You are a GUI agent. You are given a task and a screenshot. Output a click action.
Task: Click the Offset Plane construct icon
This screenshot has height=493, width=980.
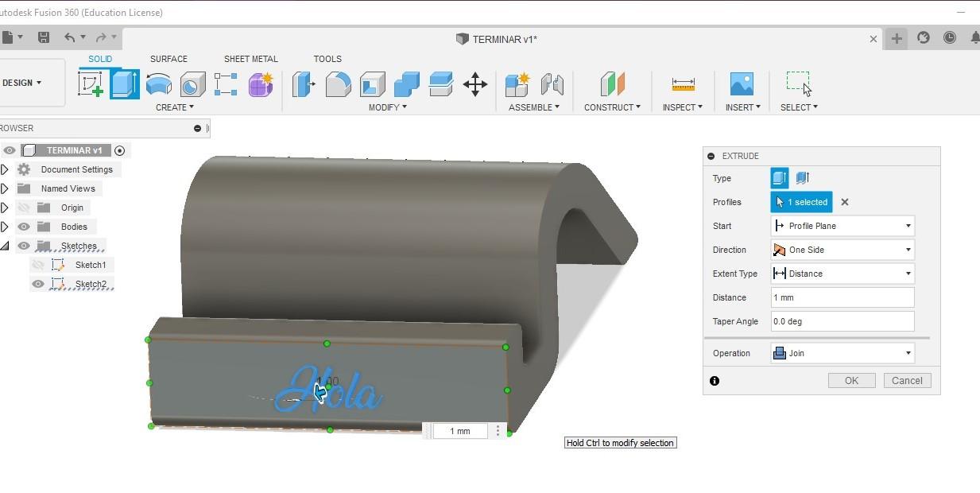tap(612, 83)
